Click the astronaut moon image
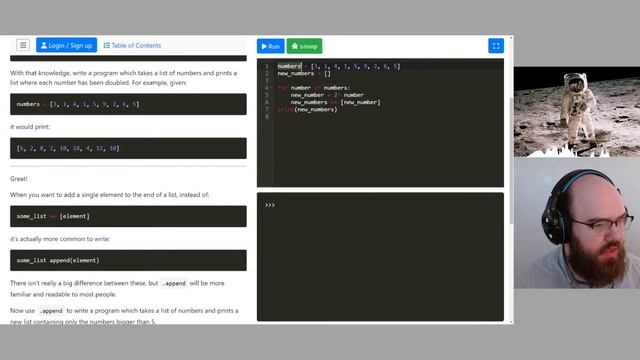The image size is (640, 360). (577, 112)
